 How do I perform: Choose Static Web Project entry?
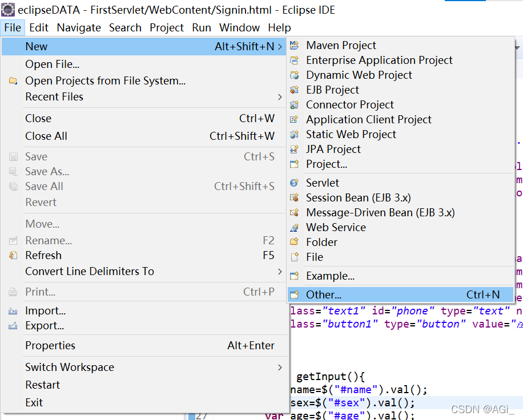400,134
